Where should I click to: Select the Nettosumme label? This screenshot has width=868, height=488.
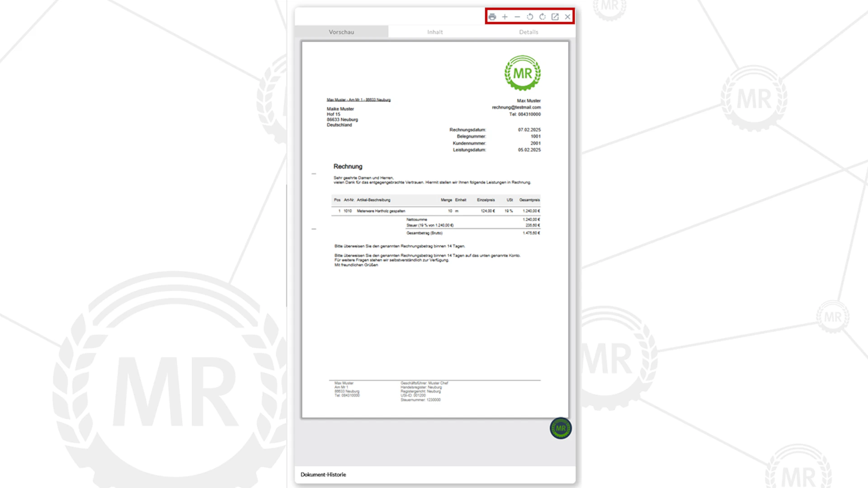point(417,220)
